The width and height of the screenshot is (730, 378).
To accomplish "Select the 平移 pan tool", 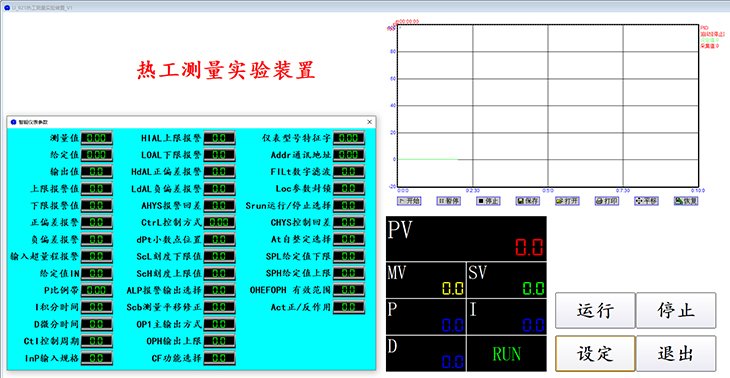I will click(x=646, y=201).
